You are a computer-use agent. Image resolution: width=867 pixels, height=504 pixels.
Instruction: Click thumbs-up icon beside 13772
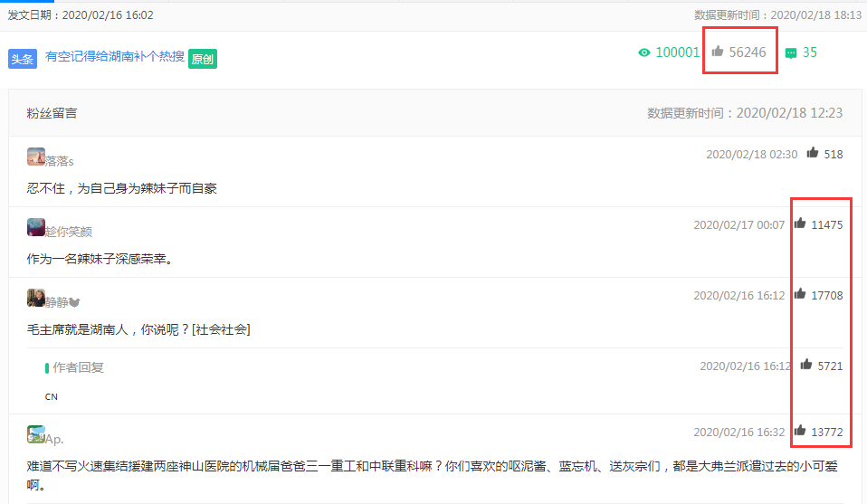point(799,430)
